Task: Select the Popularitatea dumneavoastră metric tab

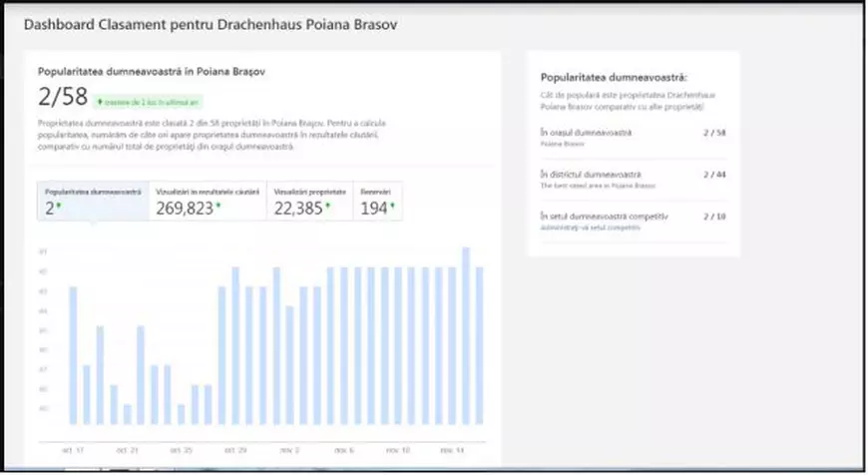Action: (x=93, y=201)
